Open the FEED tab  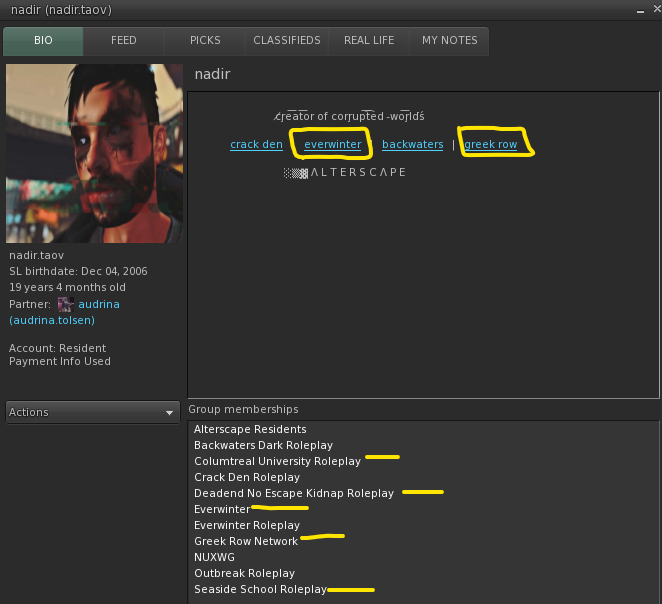coord(123,41)
